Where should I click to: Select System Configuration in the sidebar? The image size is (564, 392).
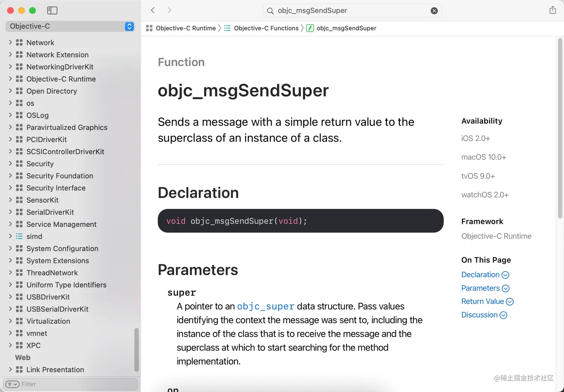point(62,248)
